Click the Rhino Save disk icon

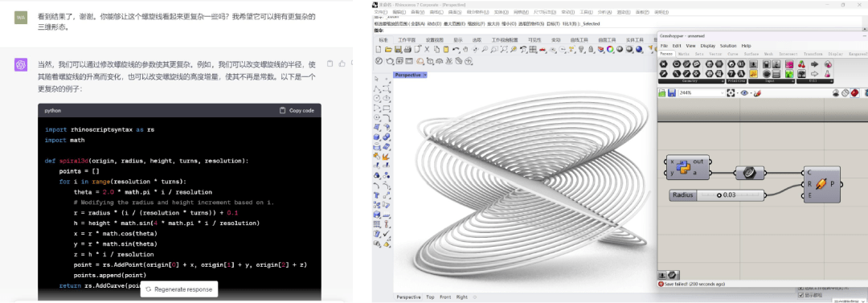[x=398, y=50]
